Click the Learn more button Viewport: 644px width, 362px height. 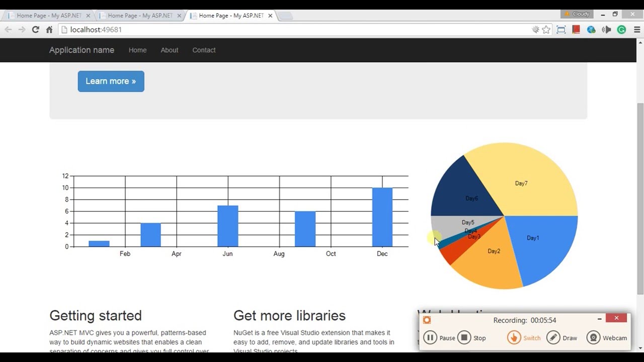(x=111, y=81)
